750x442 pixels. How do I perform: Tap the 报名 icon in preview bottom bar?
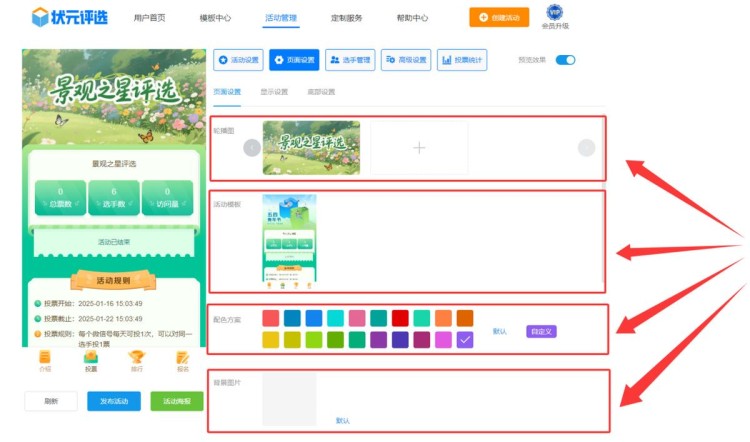(182, 357)
